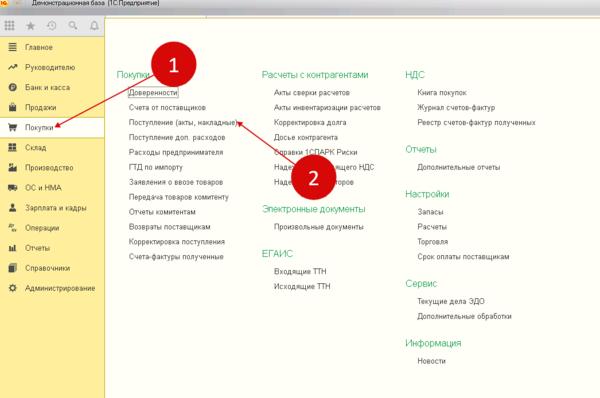Click the gear icon next to Администрирование
This screenshot has width=600, height=398.
(13, 288)
